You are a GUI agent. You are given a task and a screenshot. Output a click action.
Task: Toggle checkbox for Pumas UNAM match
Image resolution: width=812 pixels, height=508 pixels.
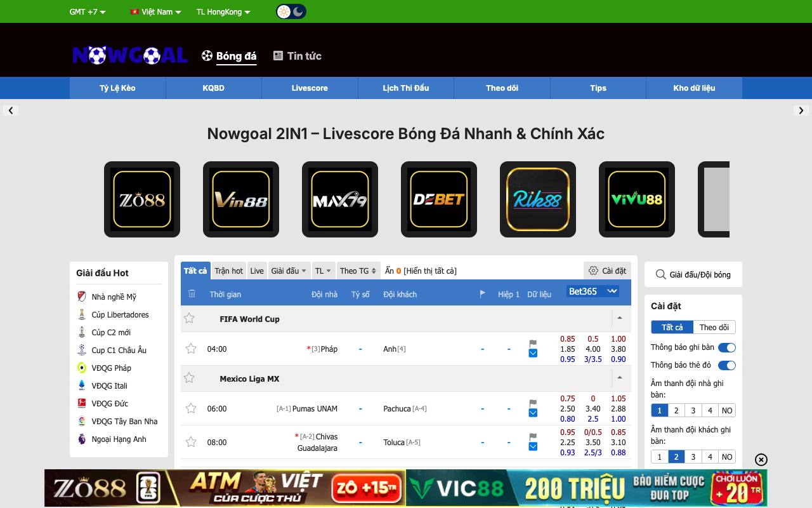click(x=533, y=413)
